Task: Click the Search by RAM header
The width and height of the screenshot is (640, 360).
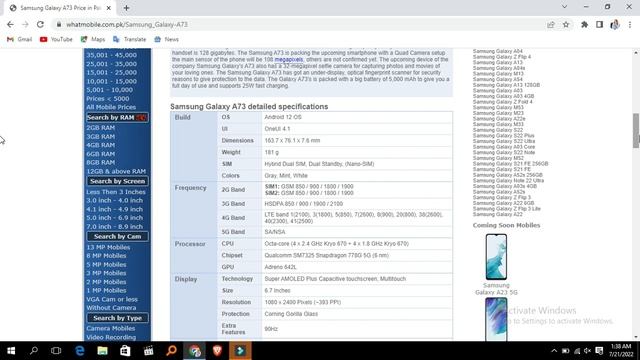Action: point(117,118)
